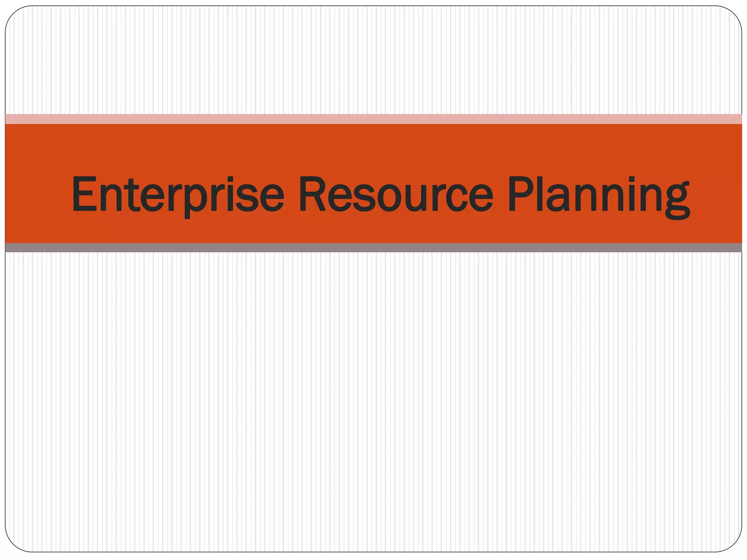Click the space between "Enterprise" and "Resource"
Screen dimensions: 747x560
coord(292,194)
